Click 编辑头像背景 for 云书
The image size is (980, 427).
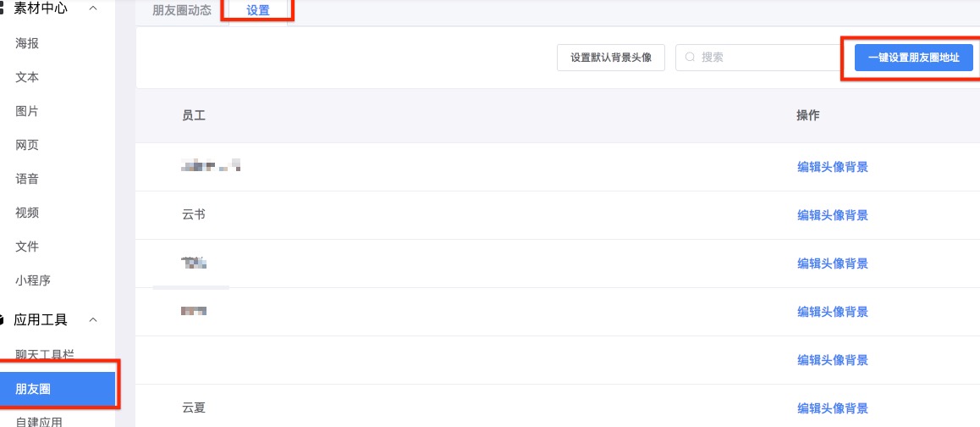click(833, 215)
